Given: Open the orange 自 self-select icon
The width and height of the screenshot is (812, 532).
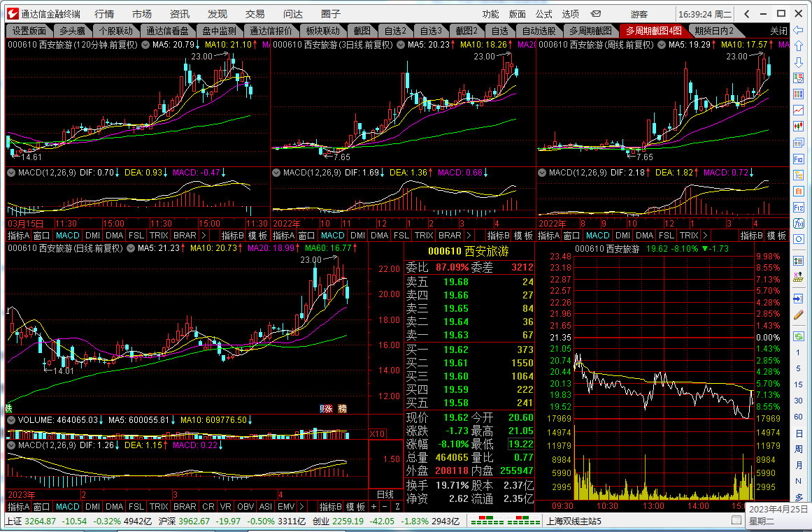Looking at the screenshot, I should click(799, 191).
